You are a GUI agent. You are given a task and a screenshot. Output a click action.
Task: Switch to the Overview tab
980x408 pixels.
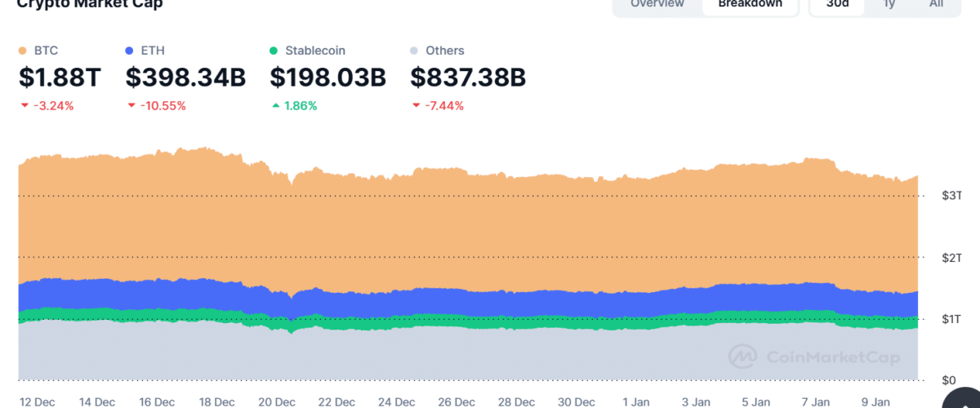click(x=657, y=4)
